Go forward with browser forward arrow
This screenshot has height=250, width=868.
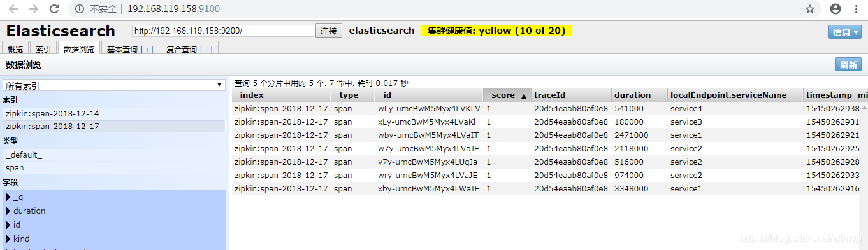pos(34,9)
